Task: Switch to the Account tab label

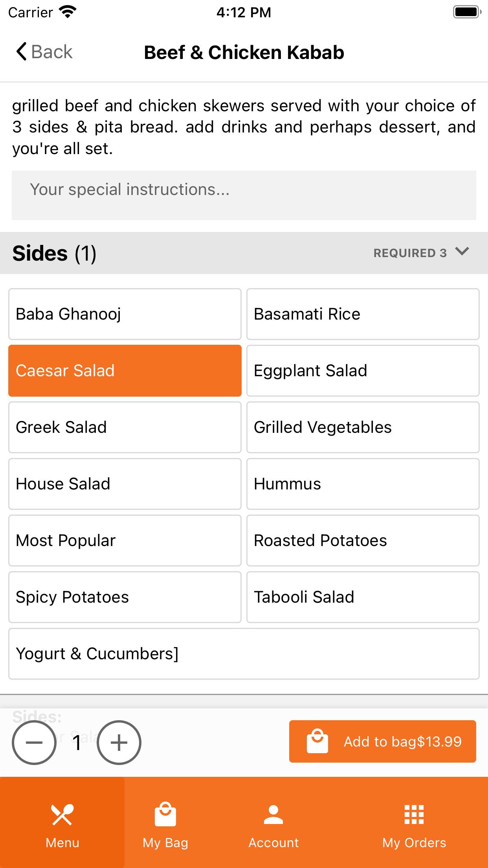Action: 273,843
